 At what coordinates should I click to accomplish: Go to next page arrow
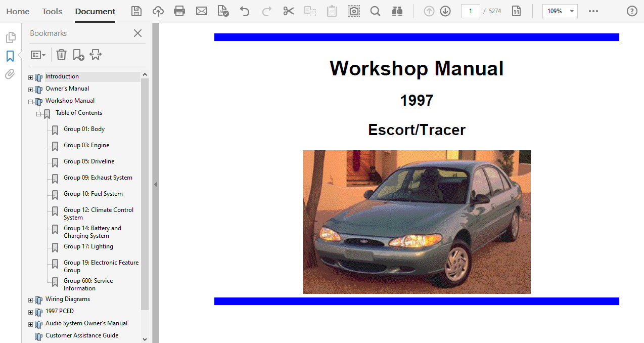click(445, 11)
